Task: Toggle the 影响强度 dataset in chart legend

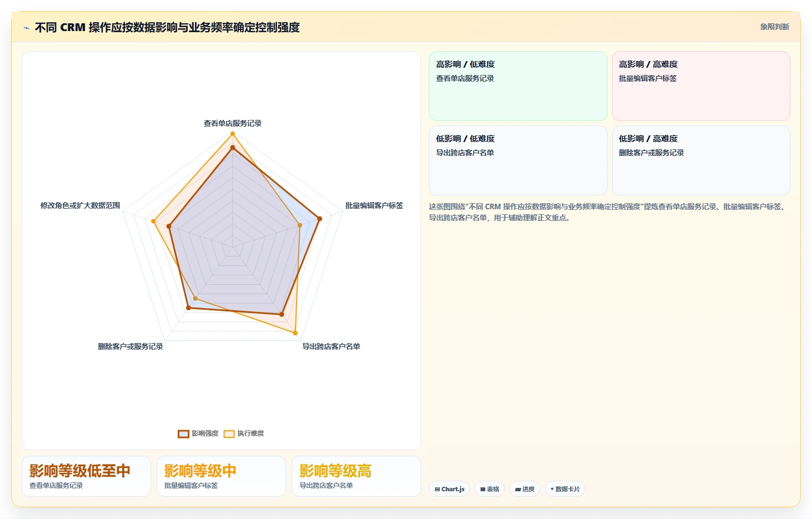Action: (x=198, y=434)
